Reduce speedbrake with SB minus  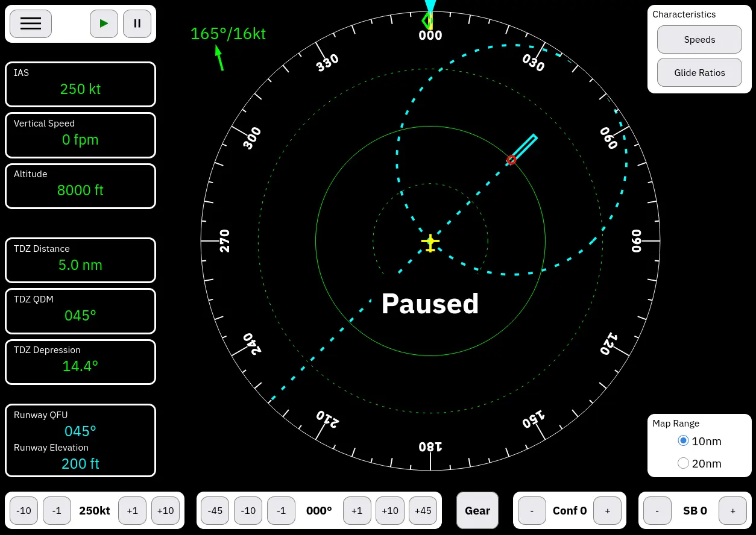657,510
